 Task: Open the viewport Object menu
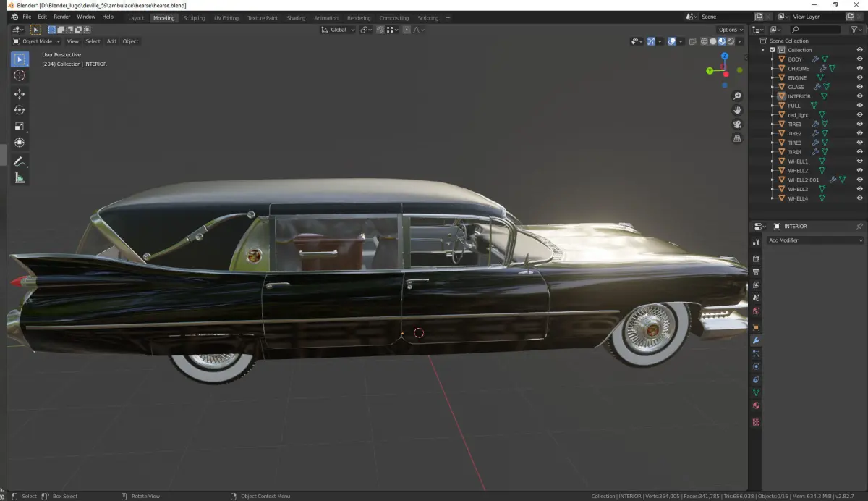pos(130,41)
